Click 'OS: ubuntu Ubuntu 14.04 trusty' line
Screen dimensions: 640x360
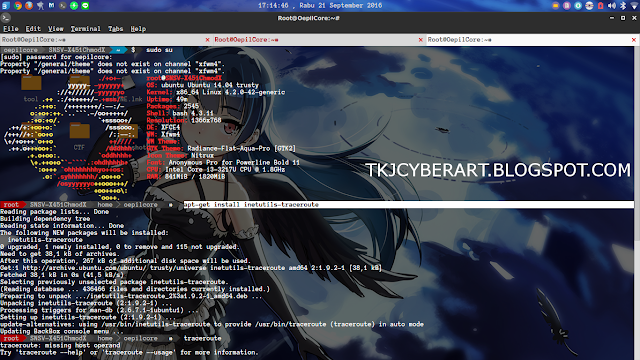click(x=202, y=85)
